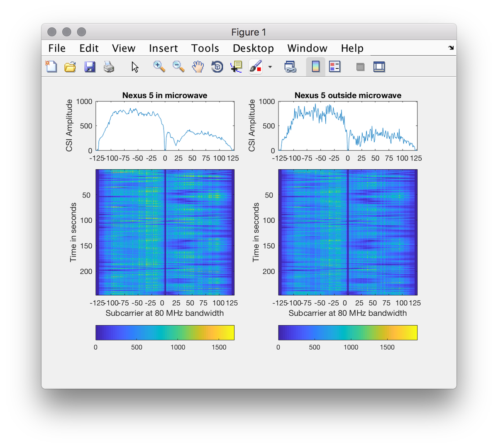
Task: Click the left CSI heatmap image
Action: pos(165,232)
